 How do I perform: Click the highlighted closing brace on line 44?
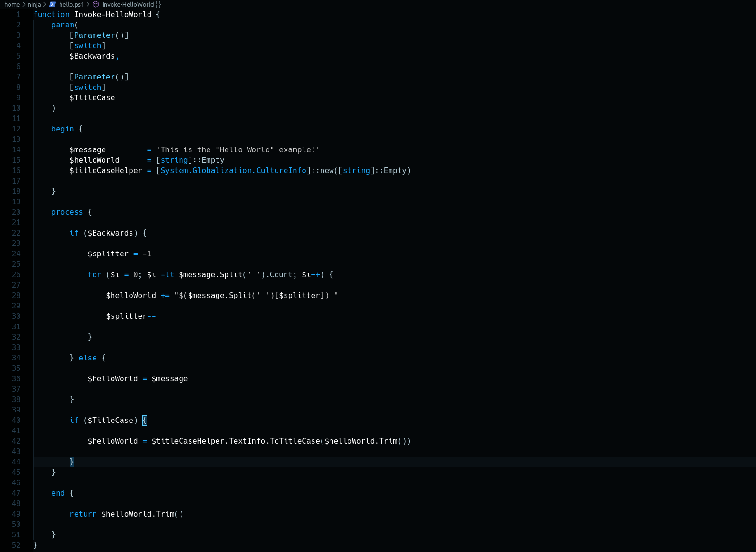coord(72,462)
